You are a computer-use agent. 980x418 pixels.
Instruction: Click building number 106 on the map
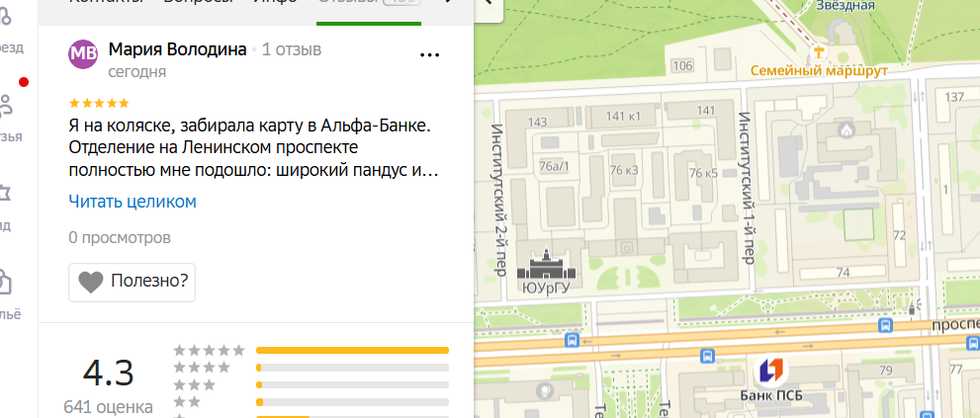click(x=683, y=65)
